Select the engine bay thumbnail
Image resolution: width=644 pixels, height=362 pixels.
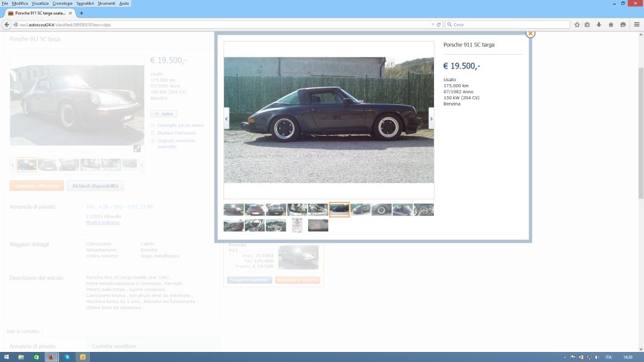coord(297,210)
